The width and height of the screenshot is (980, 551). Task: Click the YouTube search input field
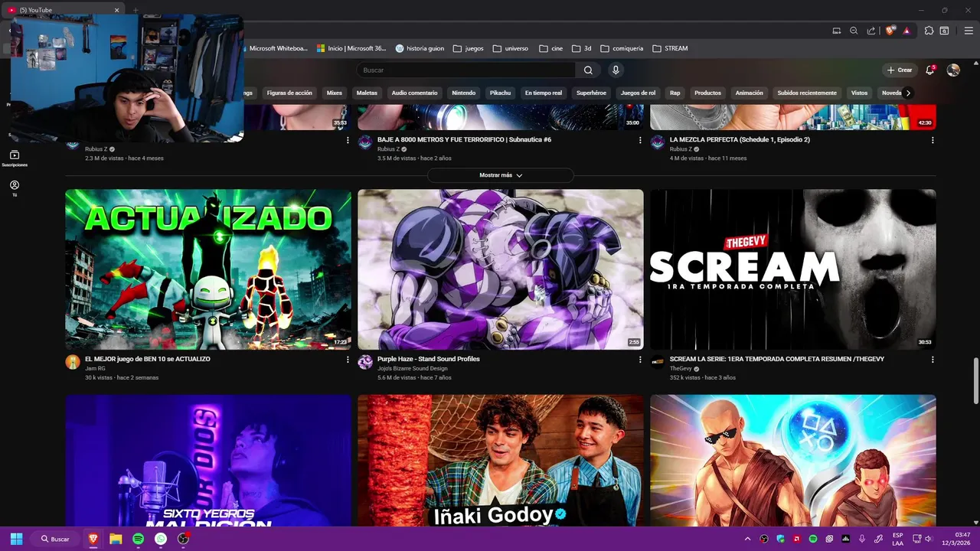(465, 70)
